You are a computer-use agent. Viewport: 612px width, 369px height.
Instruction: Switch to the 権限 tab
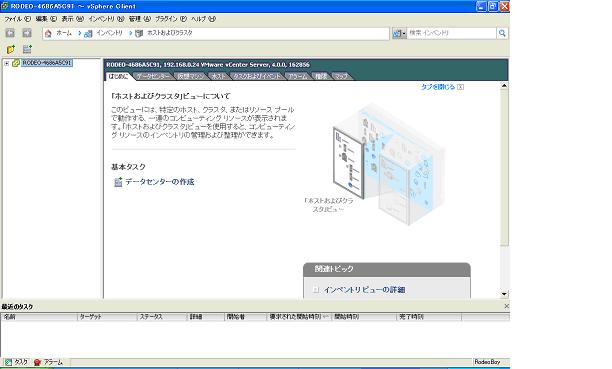point(321,76)
